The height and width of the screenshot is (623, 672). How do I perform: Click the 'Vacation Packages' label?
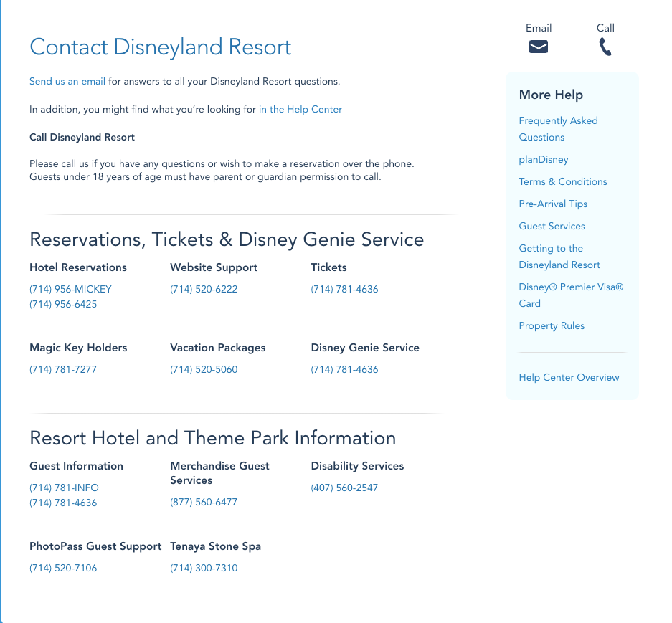point(218,348)
